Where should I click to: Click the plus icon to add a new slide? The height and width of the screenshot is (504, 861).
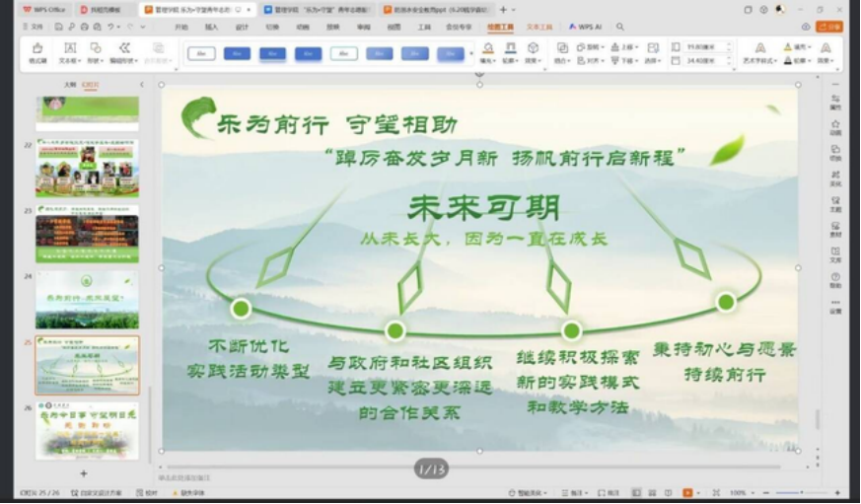point(84,473)
